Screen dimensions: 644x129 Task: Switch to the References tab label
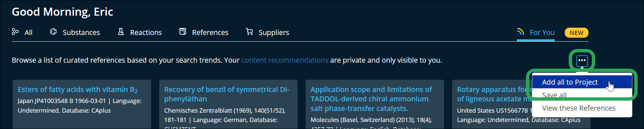[x=210, y=32]
